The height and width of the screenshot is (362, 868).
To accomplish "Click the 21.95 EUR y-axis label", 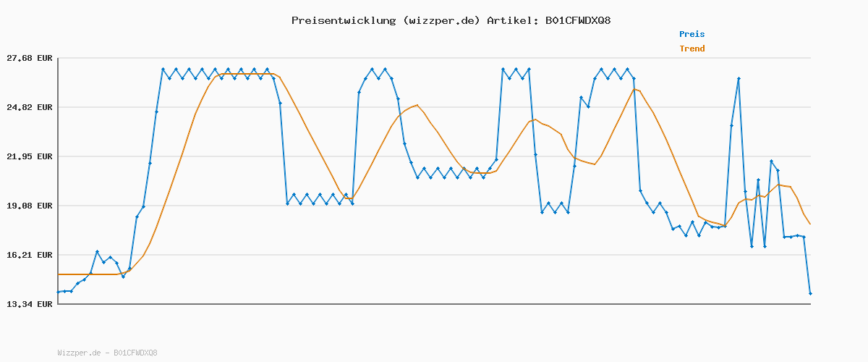I will [x=30, y=156].
